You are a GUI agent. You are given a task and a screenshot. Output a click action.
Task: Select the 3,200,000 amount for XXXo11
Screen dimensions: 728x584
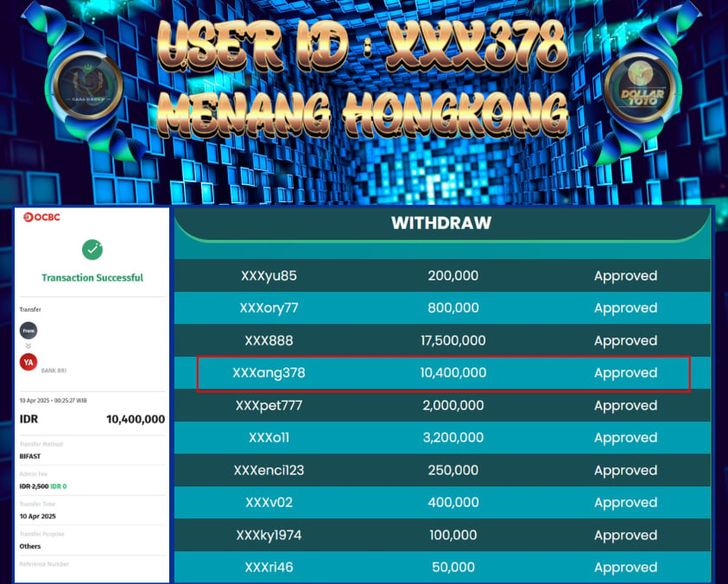453,438
